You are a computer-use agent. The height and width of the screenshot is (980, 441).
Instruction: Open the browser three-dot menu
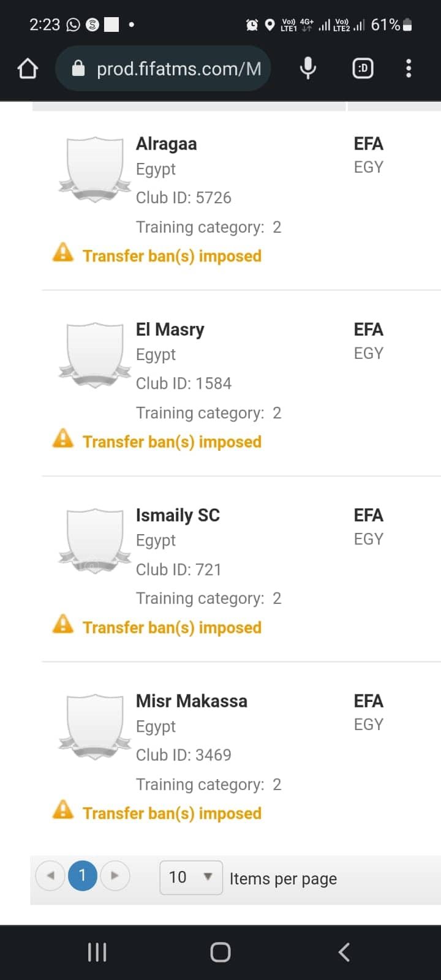pos(409,68)
